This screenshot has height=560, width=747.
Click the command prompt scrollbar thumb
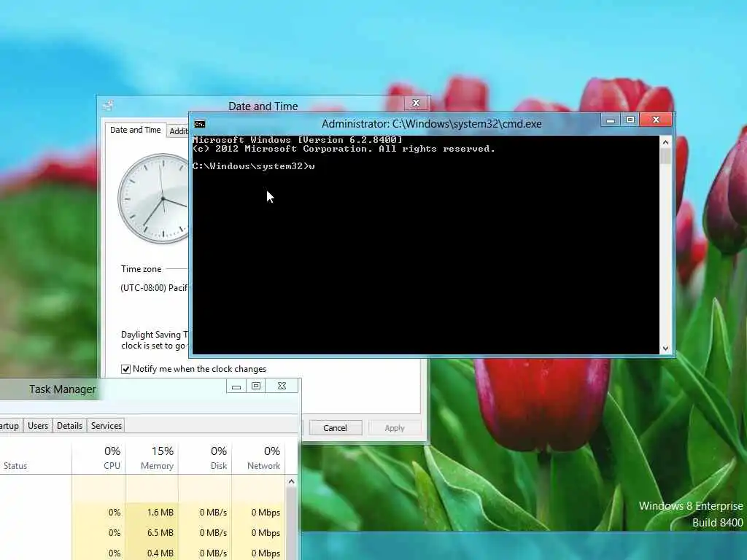[665, 156]
